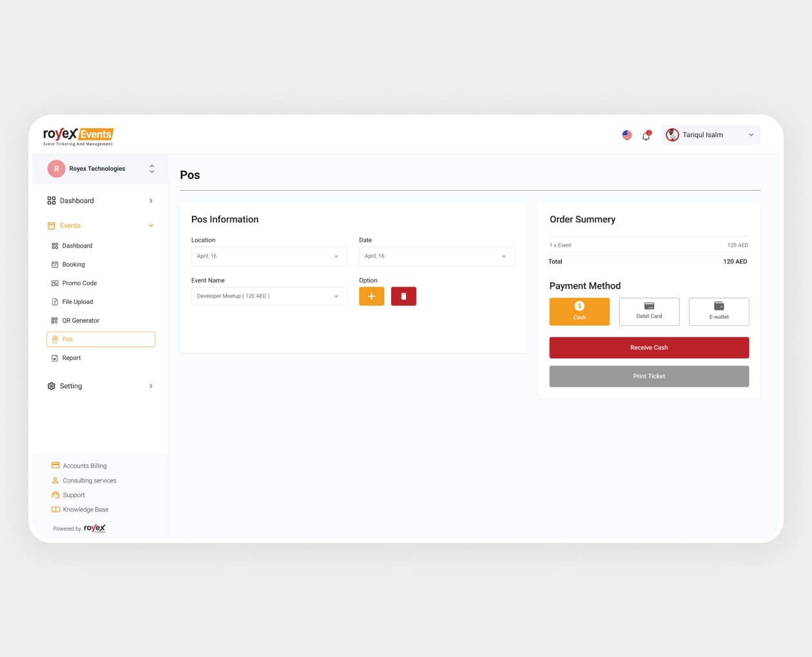Open the QR Generator page
Screen dimensions: 812x657
[81, 321]
